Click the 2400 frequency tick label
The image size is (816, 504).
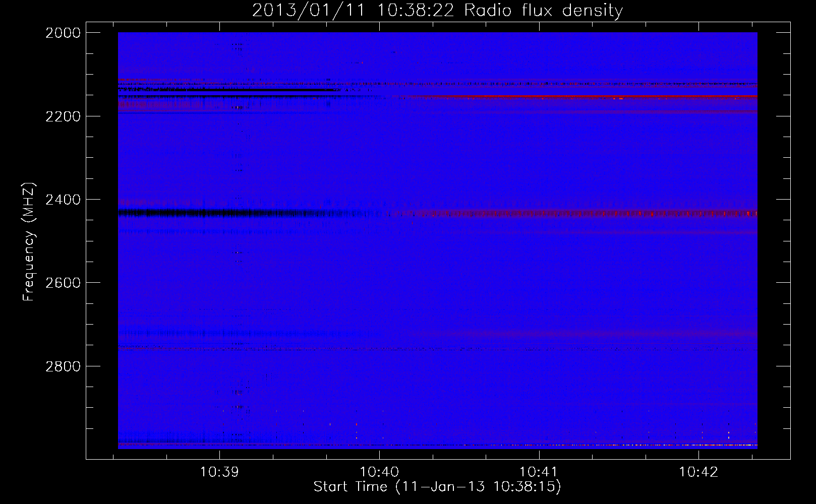click(x=63, y=200)
